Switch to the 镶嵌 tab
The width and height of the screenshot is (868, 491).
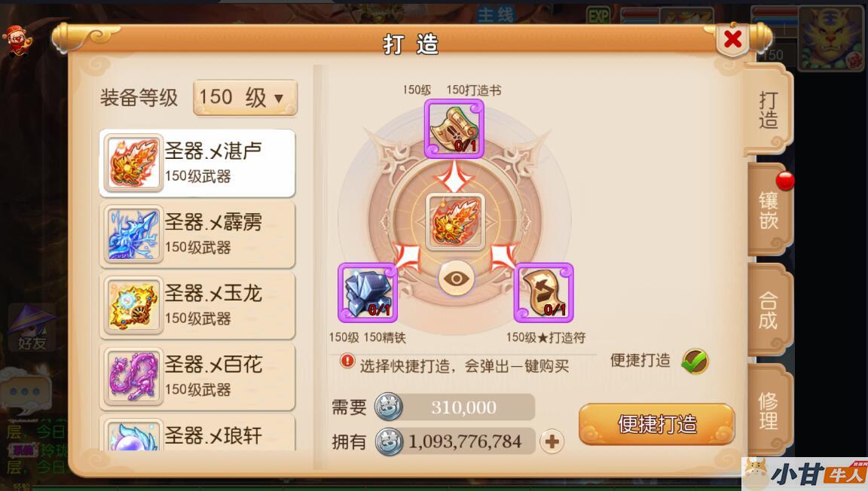click(769, 209)
